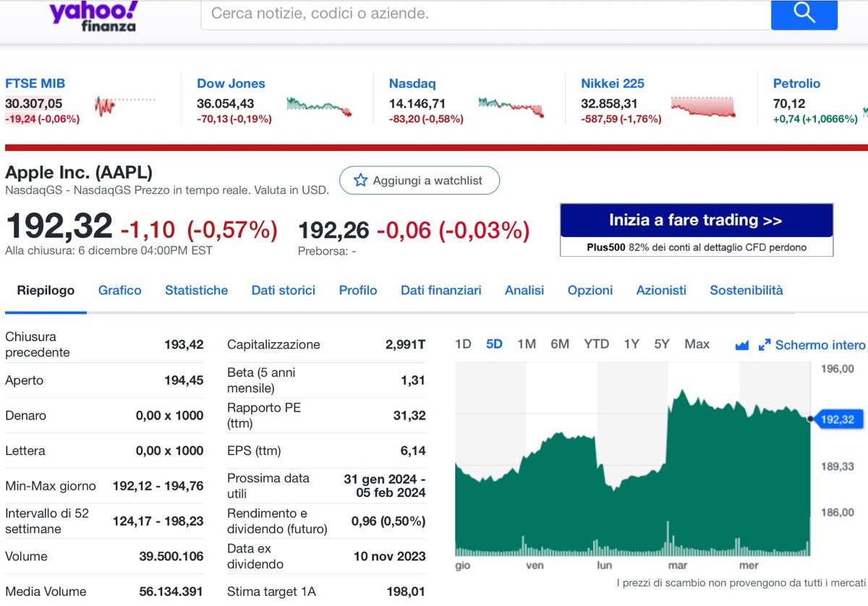Set the chart range to 1Y
The height and width of the screenshot is (606, 868).
pos(631,344)
